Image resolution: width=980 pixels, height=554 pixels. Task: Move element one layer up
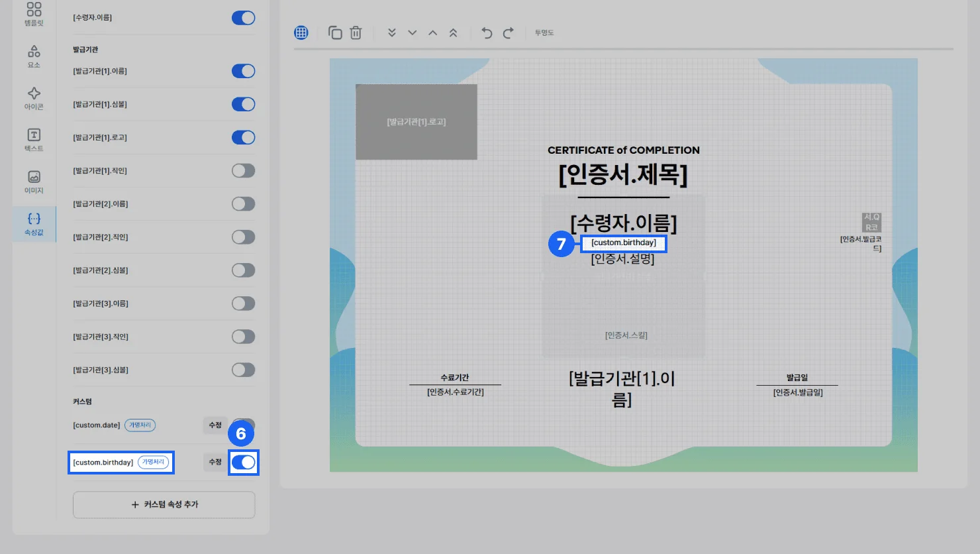tap(432, 32)
